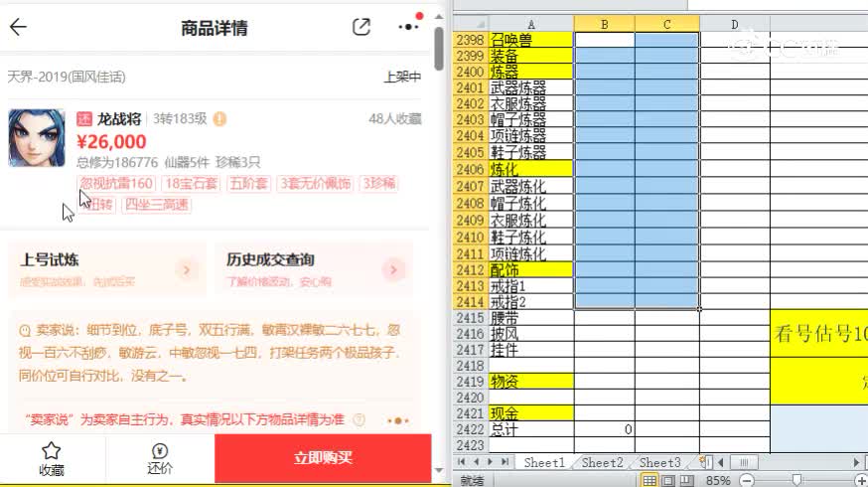Image resolution: width=868 pixels, height=487 pixels.
Task: Tap the character avatar thumbnail
Action: [x=37, y=138]
